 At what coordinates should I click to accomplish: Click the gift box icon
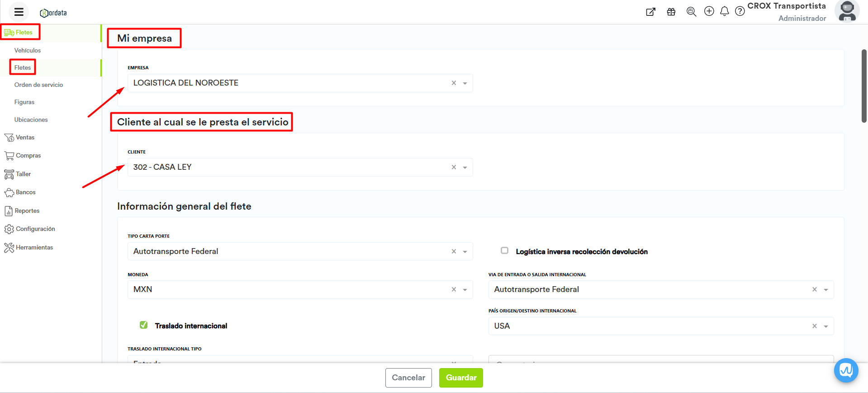click(x=671, y=12)
